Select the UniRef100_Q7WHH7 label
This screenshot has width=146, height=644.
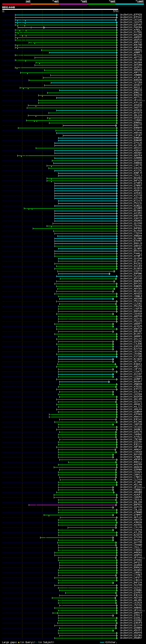(x=131, y=515)
